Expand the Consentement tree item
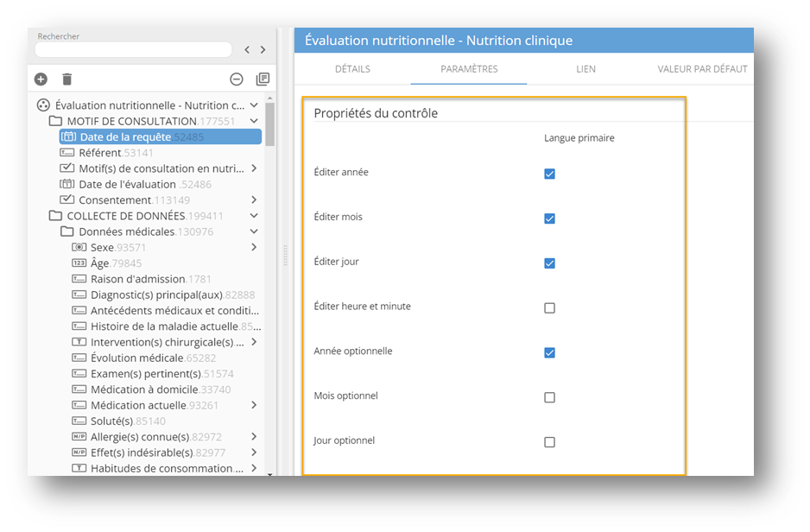The height and width of the screenshot is (532, 810). pyautogui.click(x=254, y=200)
